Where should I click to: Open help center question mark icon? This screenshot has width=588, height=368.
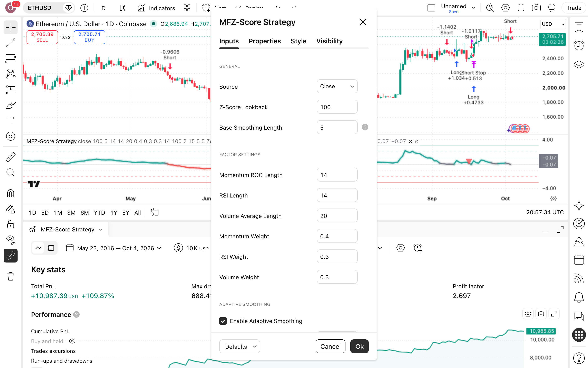pos(579,358)
